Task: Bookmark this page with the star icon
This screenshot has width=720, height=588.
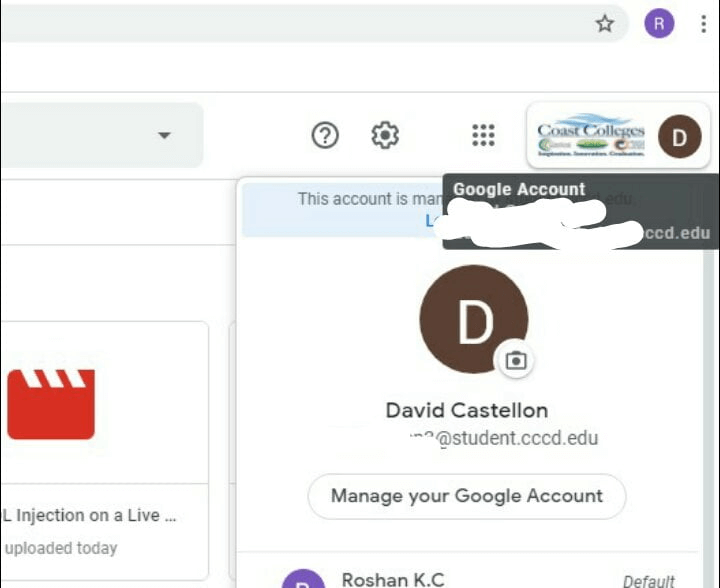Action: (x=605, y=23)
